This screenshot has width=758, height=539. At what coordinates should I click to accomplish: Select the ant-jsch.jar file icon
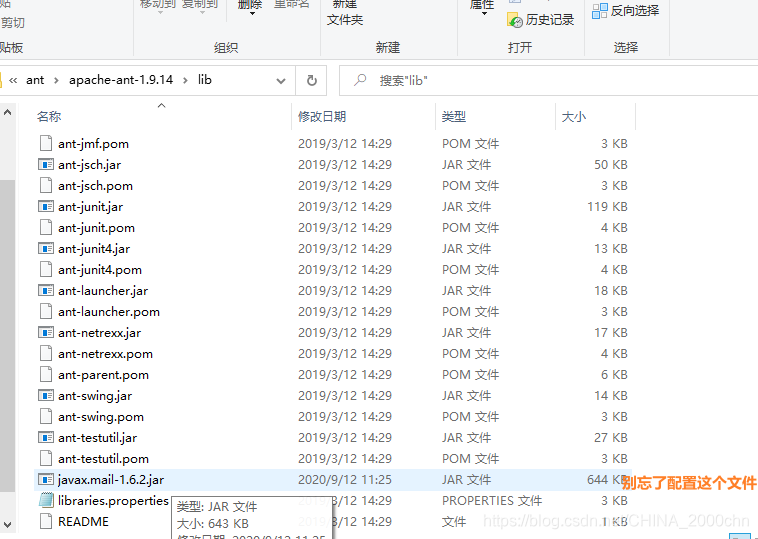pyautogui.click(x=46, y=165)
